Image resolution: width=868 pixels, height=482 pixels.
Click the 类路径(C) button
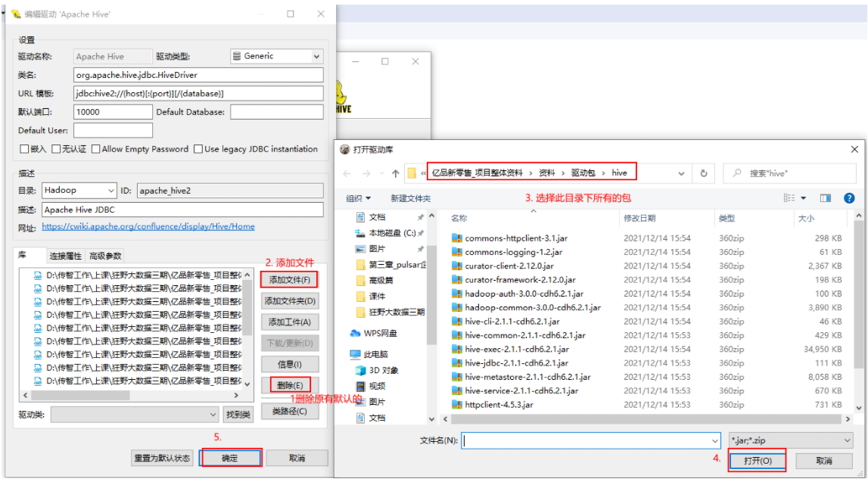tap(290, 411)
